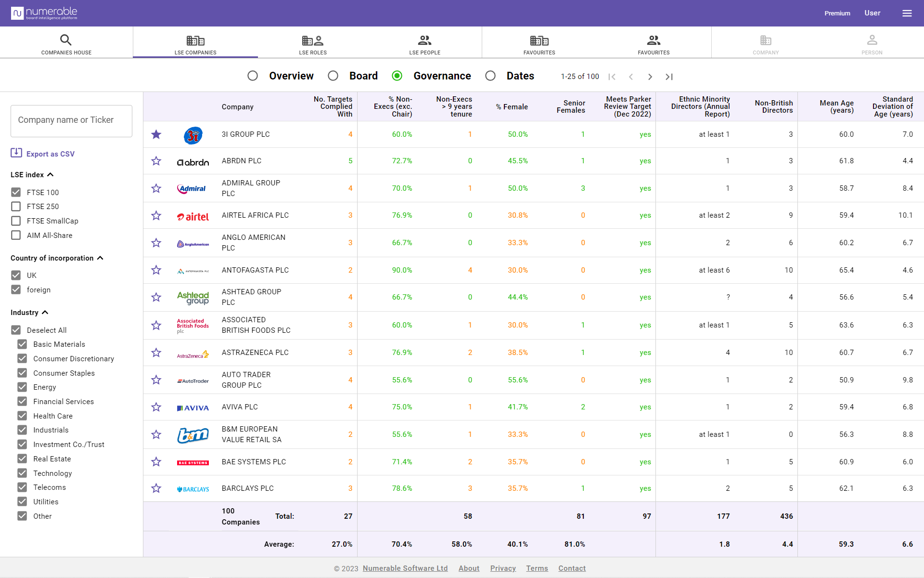Image resolution: width=924 pixels, height=578 pixels.
Task: Uncheck the foreign country filter
Action: pyautogui.click(x=16, y=289)
